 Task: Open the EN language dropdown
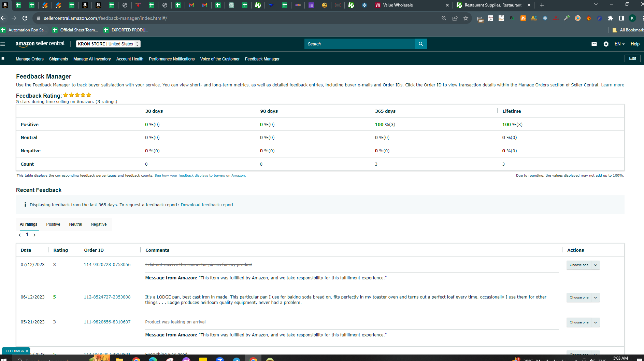[619, 44]
